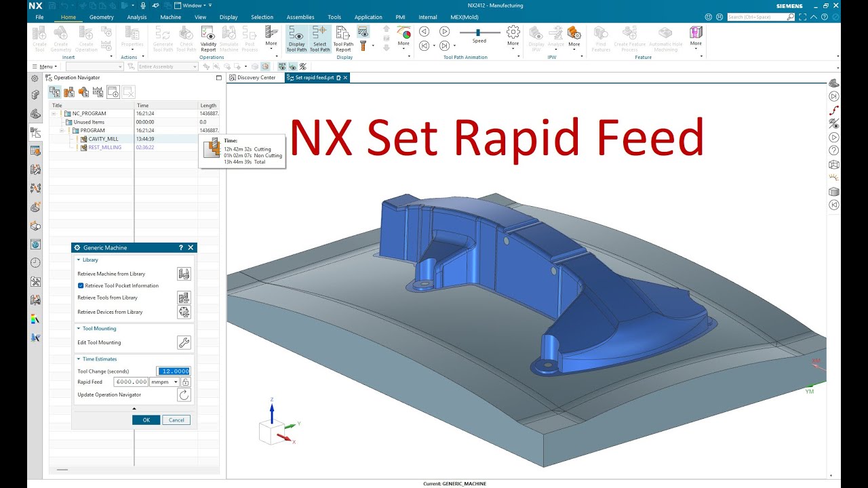Click the Retrieve Devices from Library icon

pyautogui.click(x=184, y=312)
